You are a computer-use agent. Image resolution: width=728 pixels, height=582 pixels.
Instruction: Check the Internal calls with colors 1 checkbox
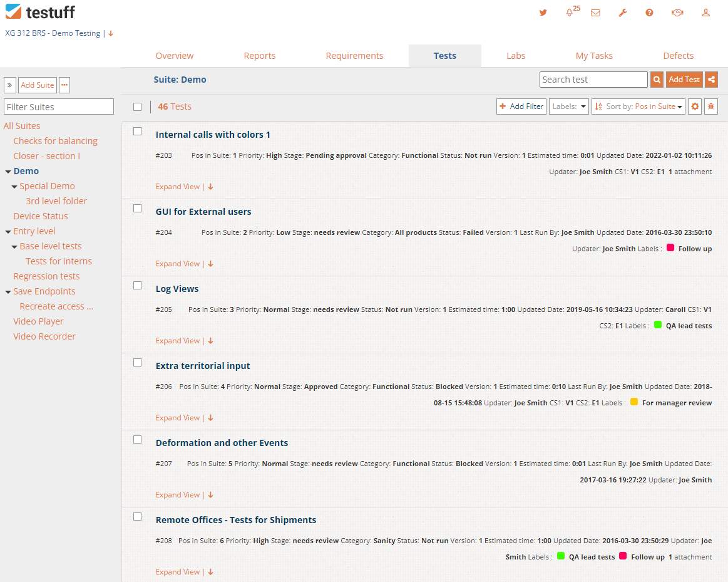138,132
